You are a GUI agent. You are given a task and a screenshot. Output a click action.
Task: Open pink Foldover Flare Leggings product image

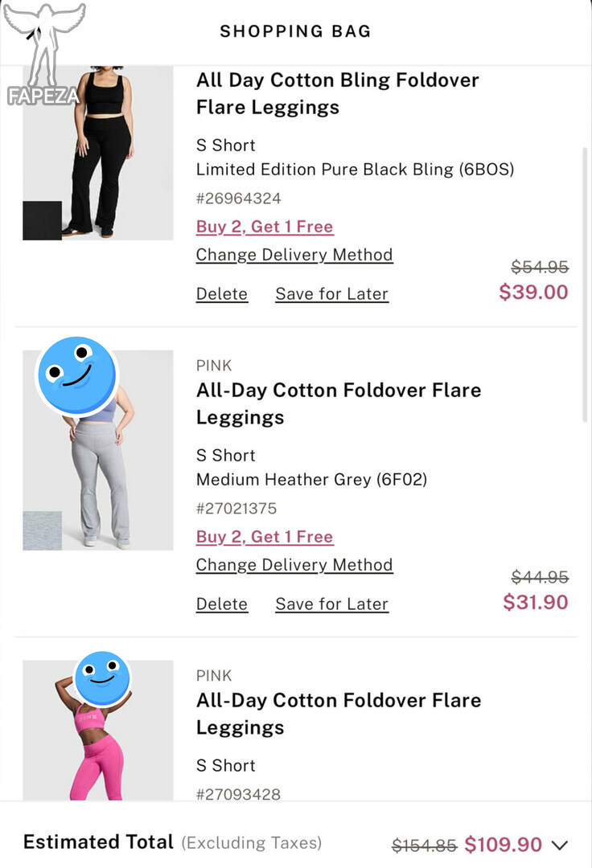click(98, 730)
